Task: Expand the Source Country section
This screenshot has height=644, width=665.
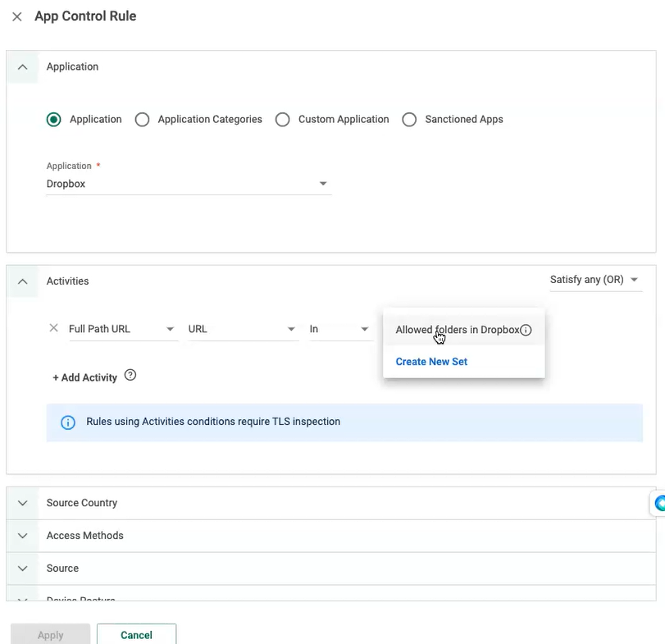Action: (22, 503)
